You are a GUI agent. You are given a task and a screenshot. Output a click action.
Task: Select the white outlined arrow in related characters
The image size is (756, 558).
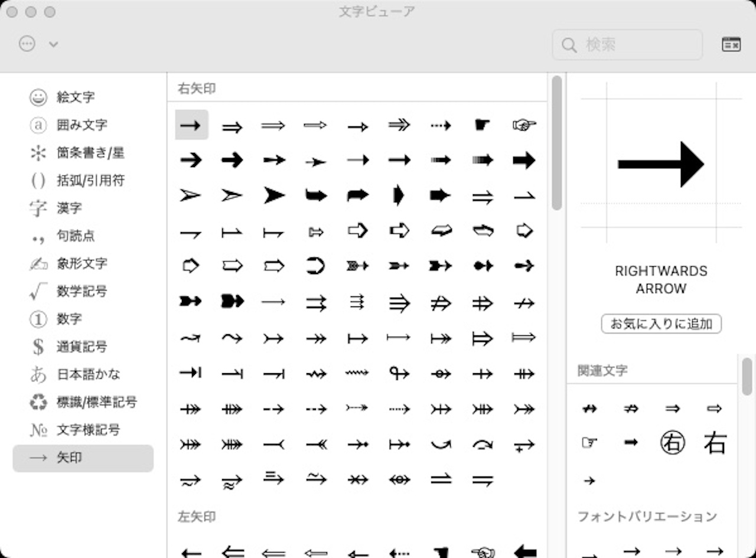pos(715,409)
